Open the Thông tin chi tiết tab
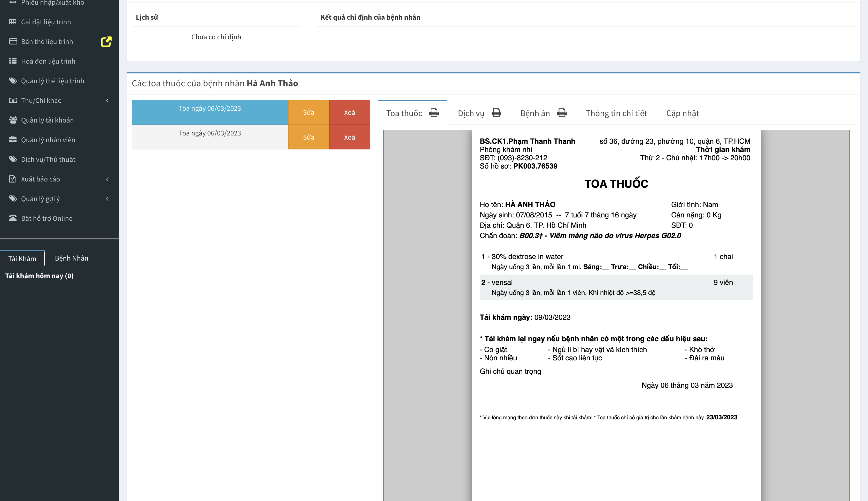This screenshot has width=868, height=501. click(616, 113)
